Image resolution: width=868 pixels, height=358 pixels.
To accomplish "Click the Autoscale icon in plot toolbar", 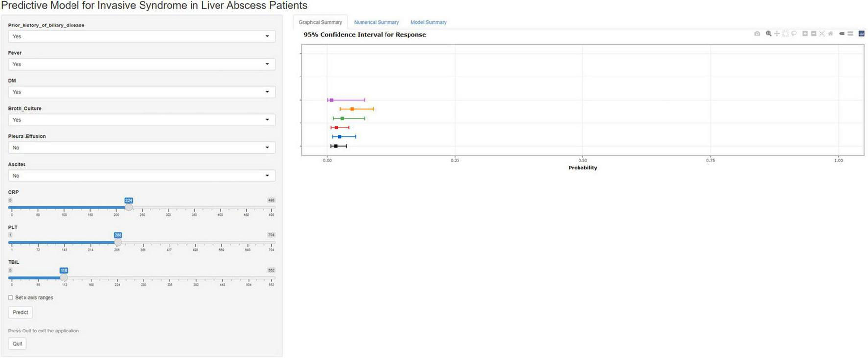I will pos(822,34).
